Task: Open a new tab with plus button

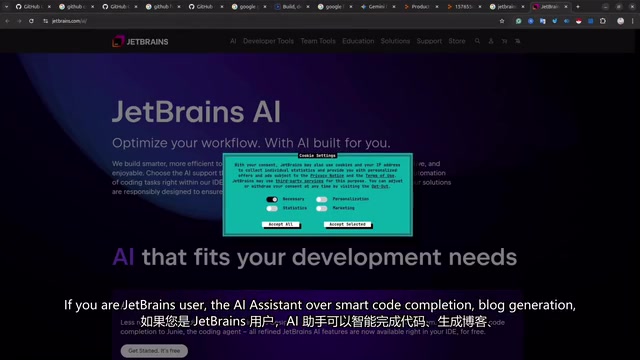Action: click(578, 7)
